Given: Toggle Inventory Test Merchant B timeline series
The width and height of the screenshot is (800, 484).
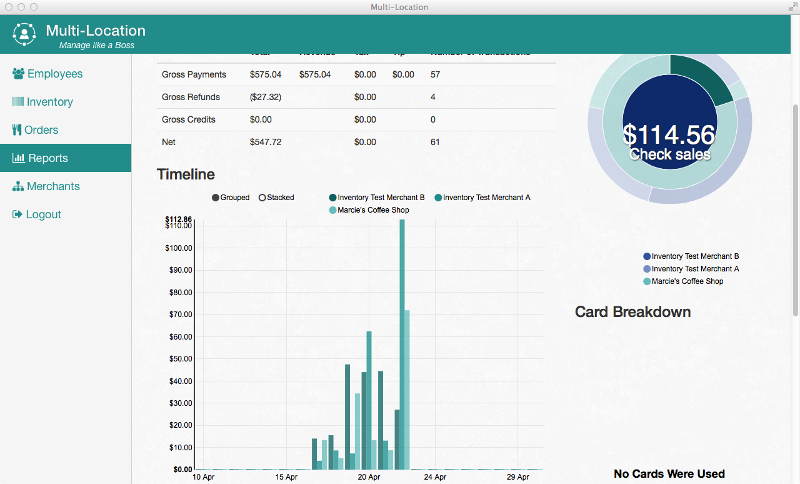Looking at the screenshot, I should pos(333,198).
